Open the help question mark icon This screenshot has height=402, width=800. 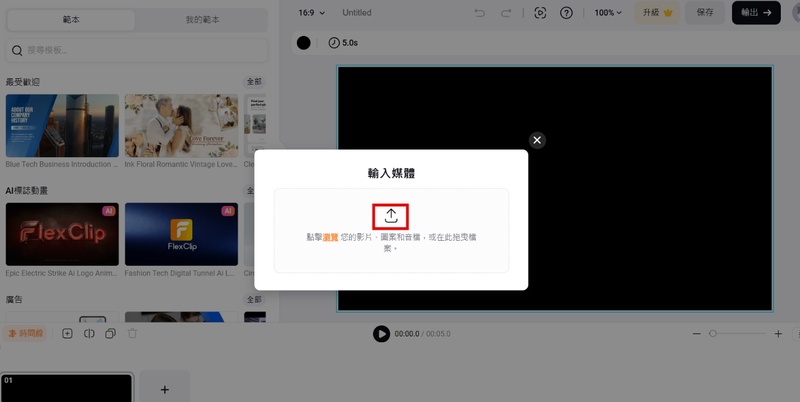566,13
